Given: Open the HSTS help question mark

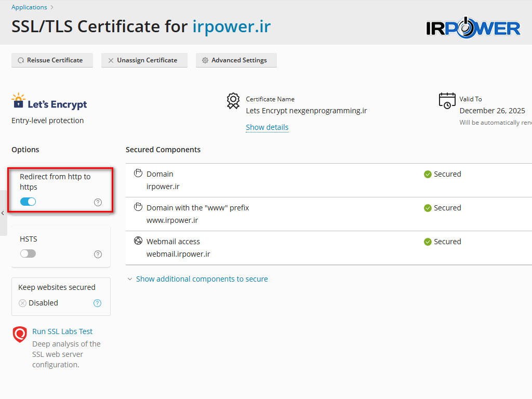Looking at the screenshot, I should point(98,254).
